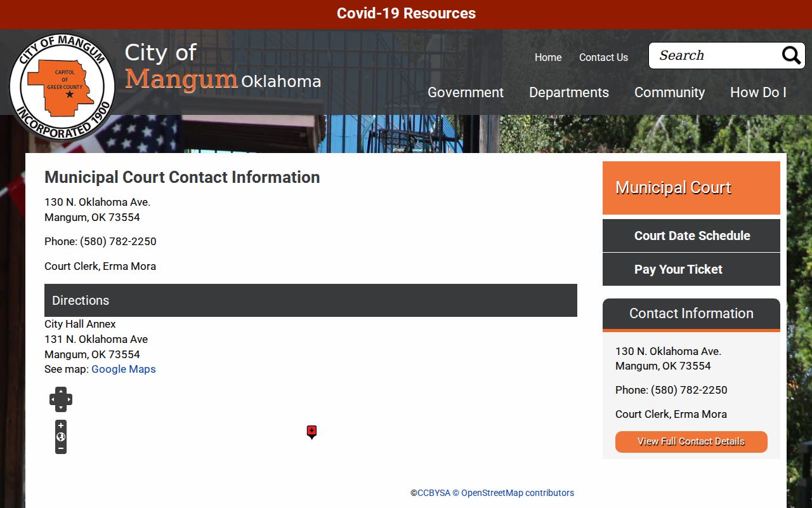Click the sidebar Contact Information heading

pos(691,314)
